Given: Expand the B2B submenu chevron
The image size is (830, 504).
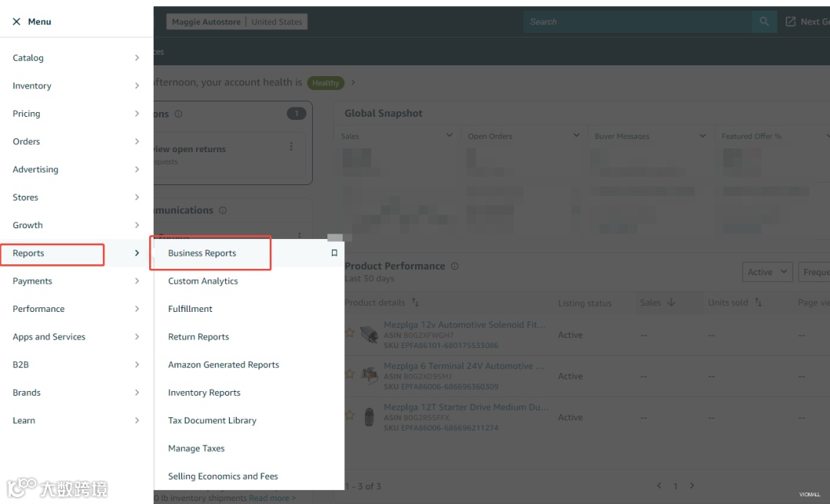Looking at the screenshot, I should tap(137, 365).
